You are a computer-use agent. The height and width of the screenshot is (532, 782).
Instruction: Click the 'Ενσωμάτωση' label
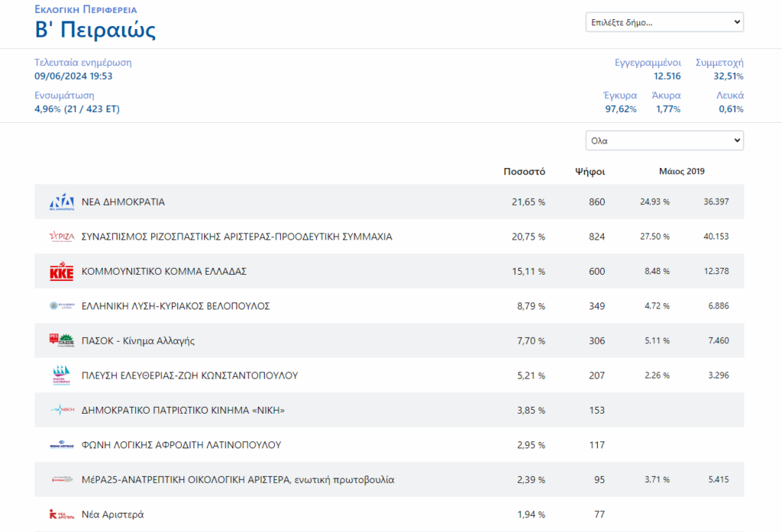coord(64,95)
